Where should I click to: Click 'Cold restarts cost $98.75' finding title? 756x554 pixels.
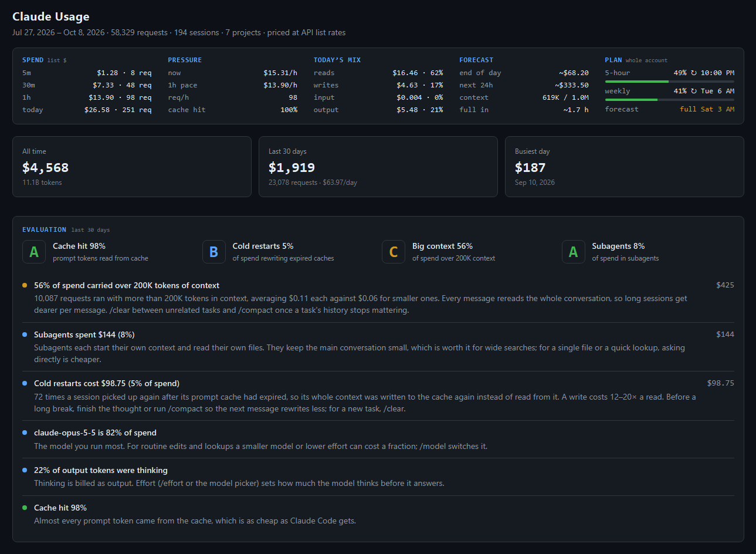107,383
